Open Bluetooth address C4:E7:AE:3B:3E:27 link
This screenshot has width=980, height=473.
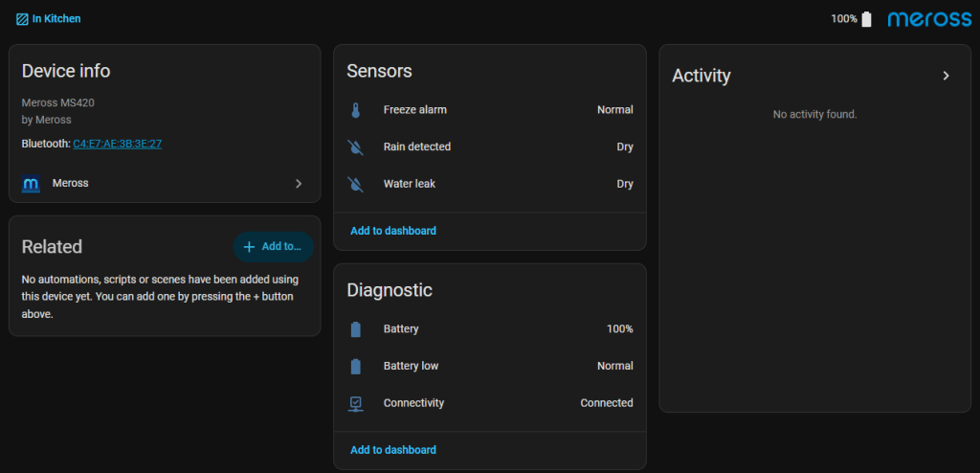coord(118,144)
